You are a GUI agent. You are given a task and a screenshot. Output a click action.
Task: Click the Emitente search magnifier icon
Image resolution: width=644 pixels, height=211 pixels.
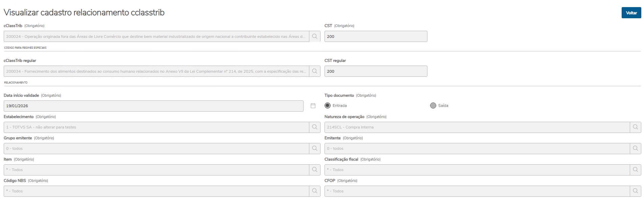pos(635,148)
